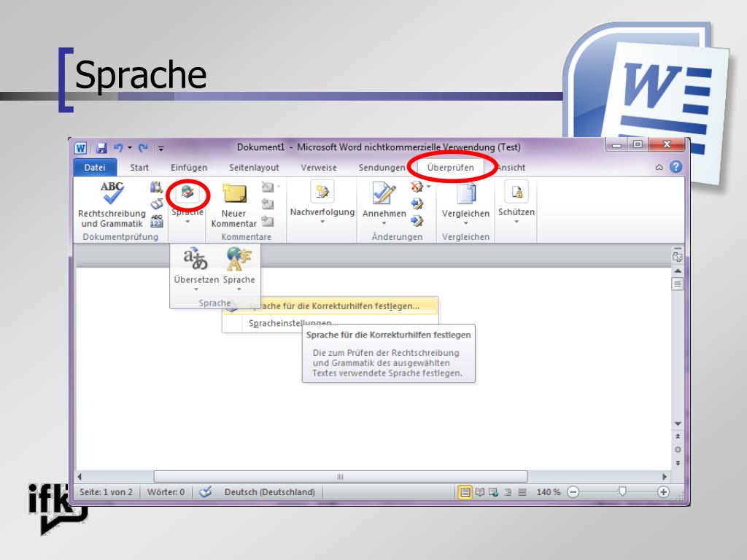Expand the Übersetzen dropdown arrow
This screenshot has height=560, width=747.
196,289
